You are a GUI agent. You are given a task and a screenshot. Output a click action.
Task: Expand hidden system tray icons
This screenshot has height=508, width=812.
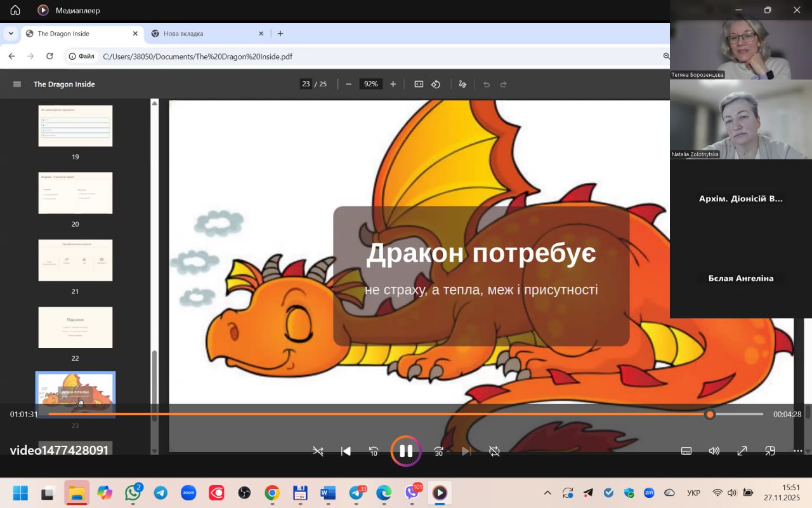(547, 492)
